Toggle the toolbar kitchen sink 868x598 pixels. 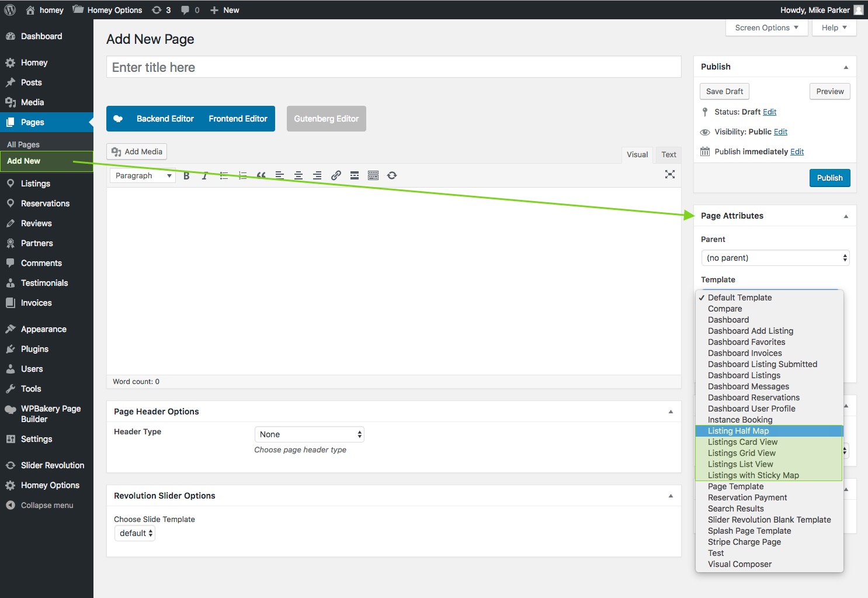(373, 175)
